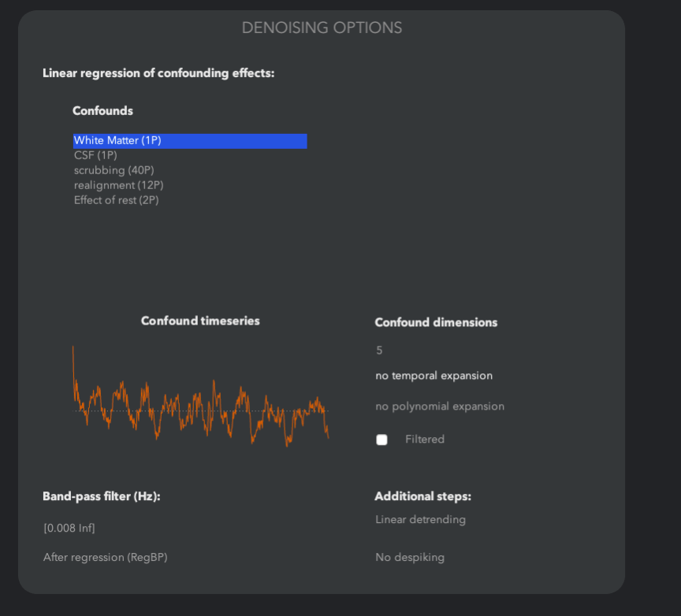Screen dimensions: 681x616
Task: Click the Additional steps heading
Action: coord(422,496)
